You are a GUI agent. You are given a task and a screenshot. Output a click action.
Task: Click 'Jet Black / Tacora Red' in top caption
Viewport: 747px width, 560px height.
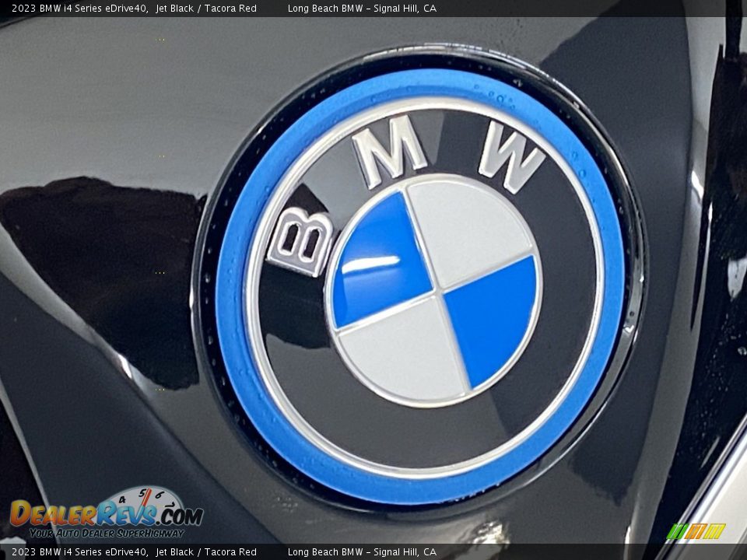[205, 9]
